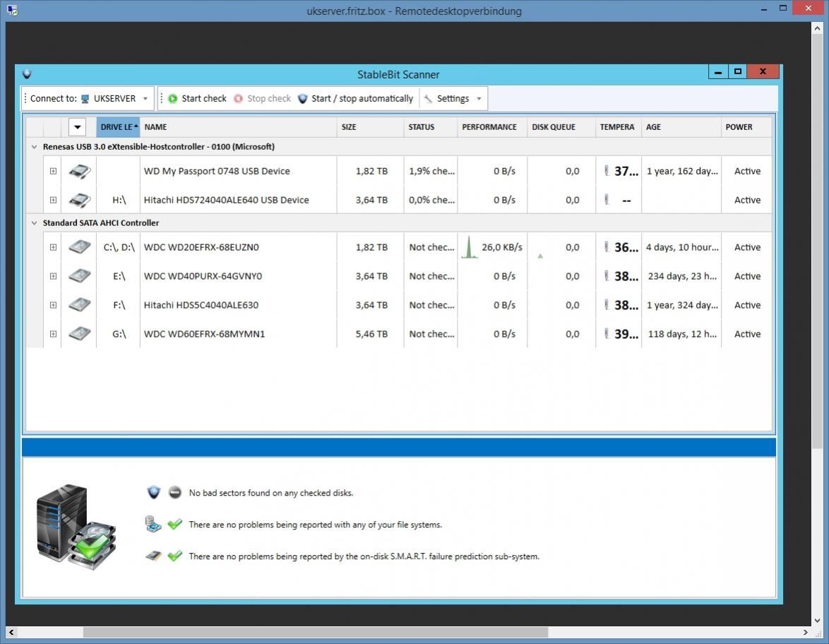Click the WDC WD20EFRX drive icon
Image resolution: width=829 pixels, height=644 pixels.
click(79, 247)
